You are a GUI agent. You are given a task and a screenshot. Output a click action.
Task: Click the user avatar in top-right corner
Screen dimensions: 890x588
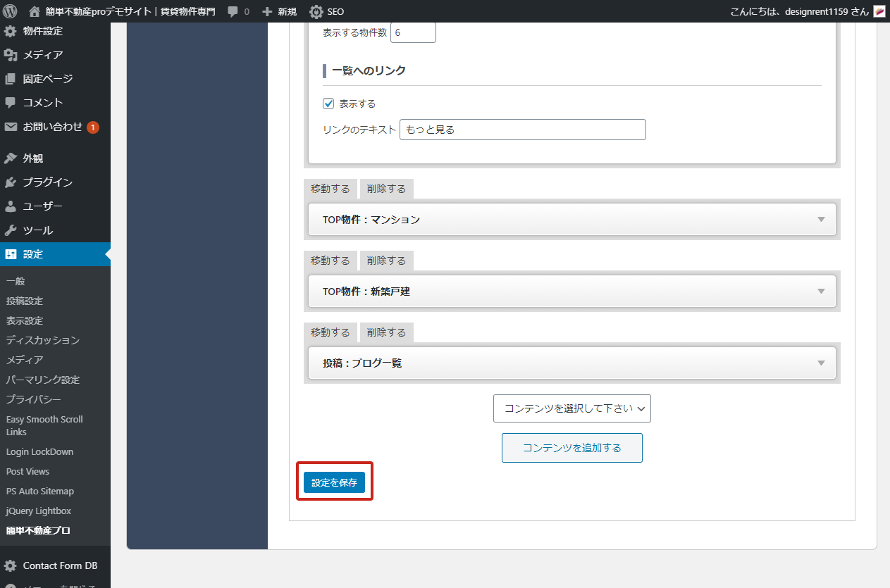pos(879,11)
